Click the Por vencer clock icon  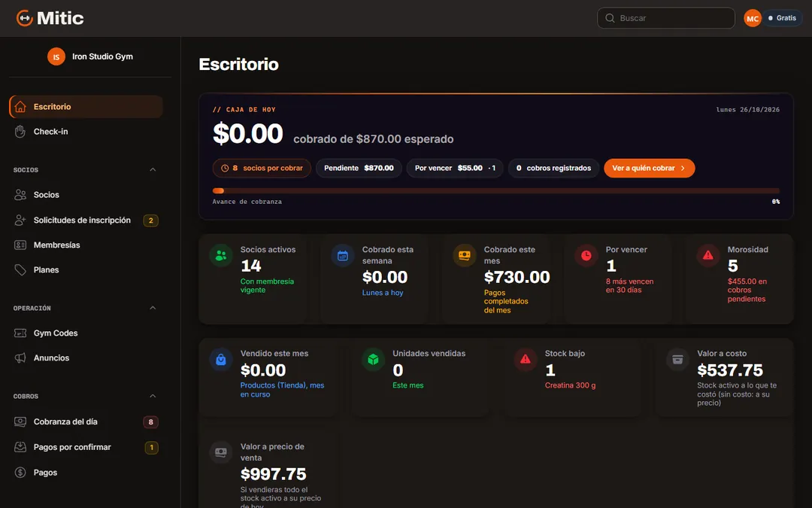pyautogui.click(x=586, y=256)
